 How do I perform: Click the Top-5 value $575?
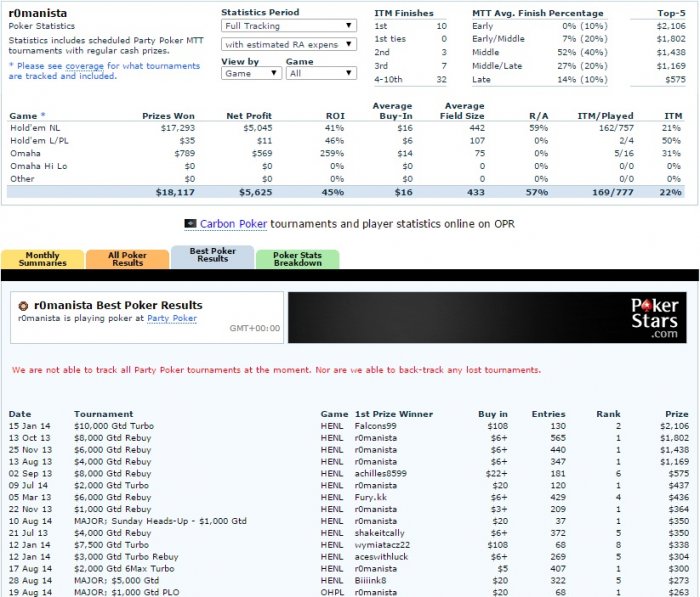pyautogui.click(x=675, y=79)
